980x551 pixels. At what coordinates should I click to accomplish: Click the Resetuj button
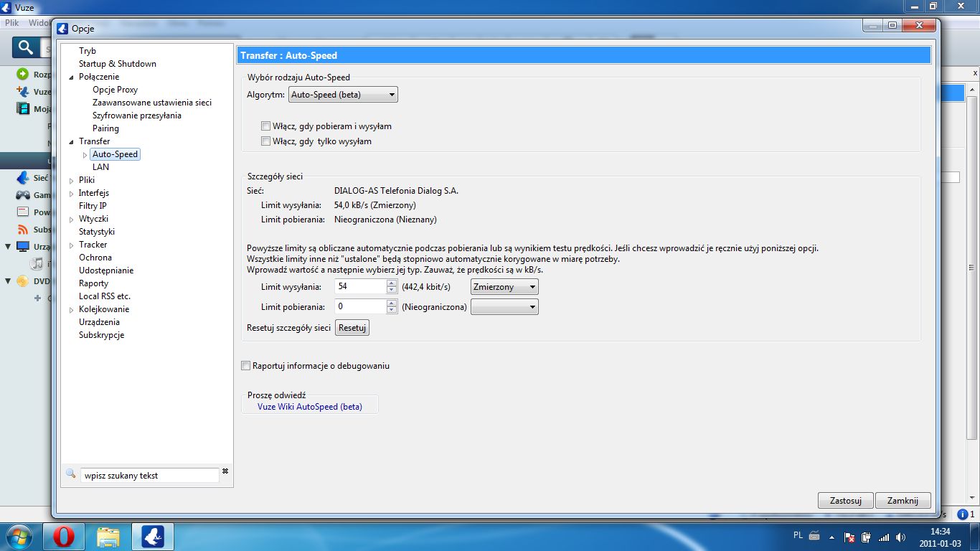tap(352, 328)
